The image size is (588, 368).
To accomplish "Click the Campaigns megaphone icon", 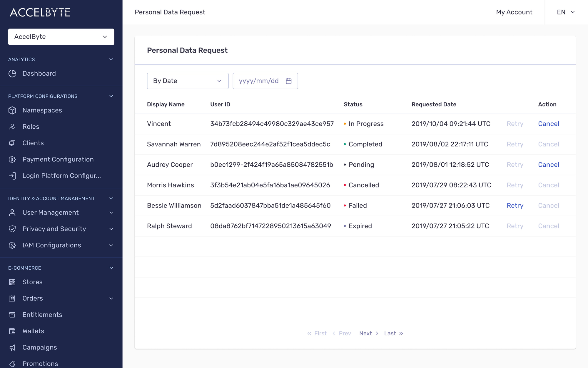I will (x=12, y=348).
